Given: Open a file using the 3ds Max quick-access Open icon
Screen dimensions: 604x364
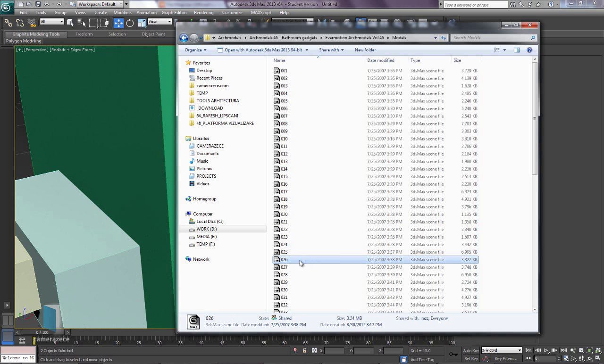Looking at the screenshot, I should click(29, 4).
